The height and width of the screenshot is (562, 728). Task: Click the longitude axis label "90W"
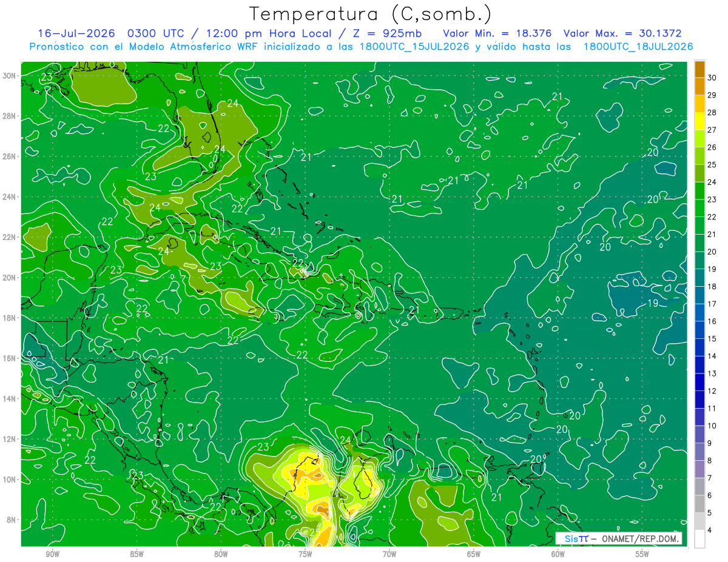pyautogui.click(x=53, y=554)
